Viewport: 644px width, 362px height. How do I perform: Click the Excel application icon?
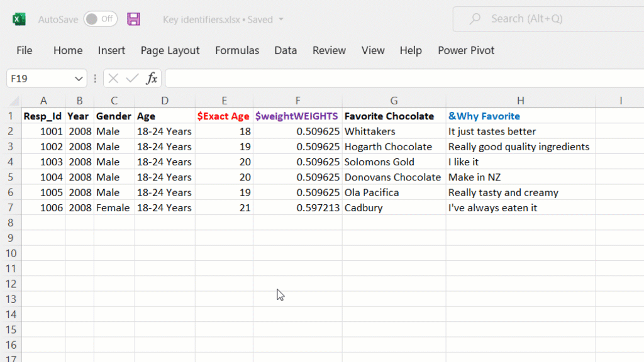(19, 19)
